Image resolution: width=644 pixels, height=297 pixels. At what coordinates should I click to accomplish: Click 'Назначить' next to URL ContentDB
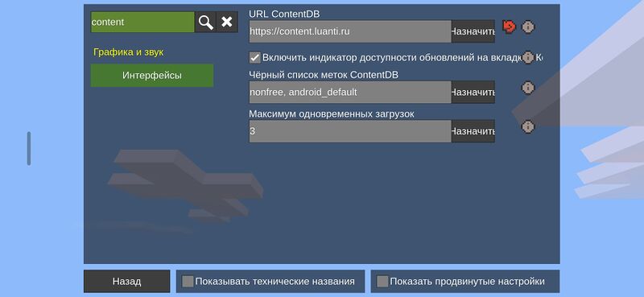point(473,31)
